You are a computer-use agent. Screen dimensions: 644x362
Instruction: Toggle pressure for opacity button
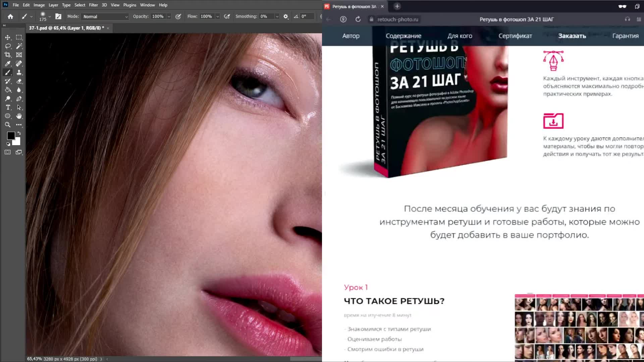coord(178,16)
